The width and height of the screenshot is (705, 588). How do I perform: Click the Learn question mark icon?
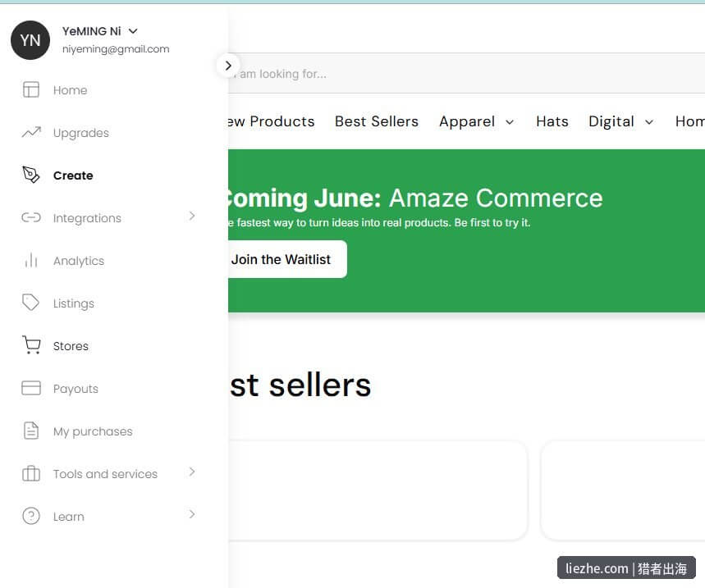point(31,516)
